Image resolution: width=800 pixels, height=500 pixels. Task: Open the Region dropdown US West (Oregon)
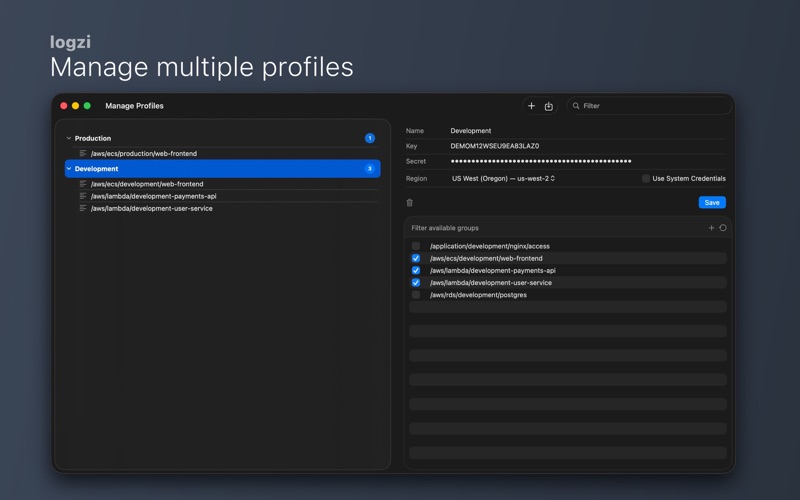(503, 179)
